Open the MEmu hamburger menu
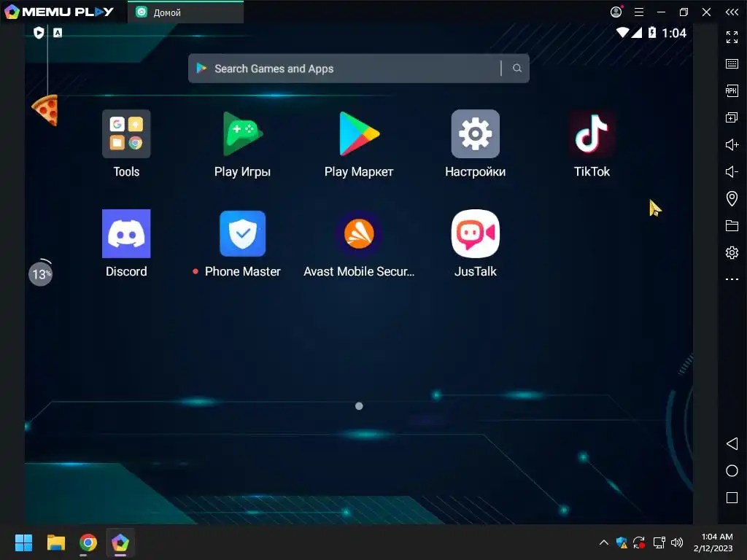Viewport: 747px width, 560px height. pyautogui.click(x=639, y=12)
